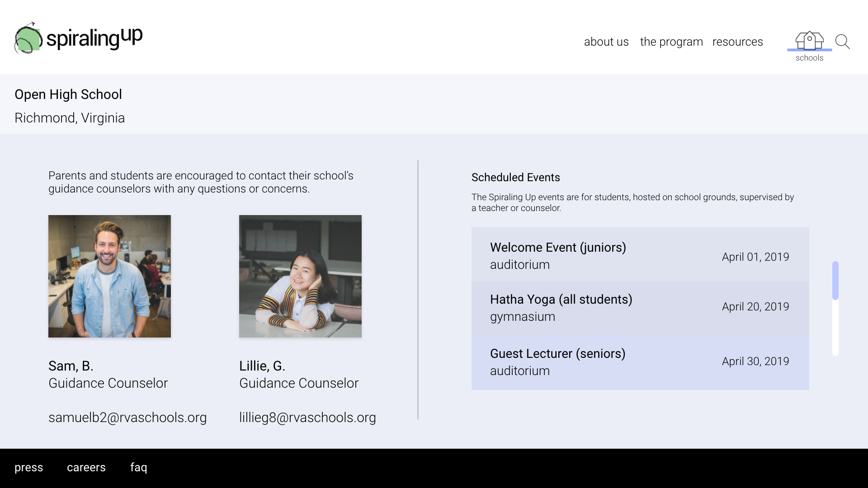The height and width of the screenshot is (488, 868).
Task: Click the Richmond, Virginia text
Action: (x=70, y=118)
